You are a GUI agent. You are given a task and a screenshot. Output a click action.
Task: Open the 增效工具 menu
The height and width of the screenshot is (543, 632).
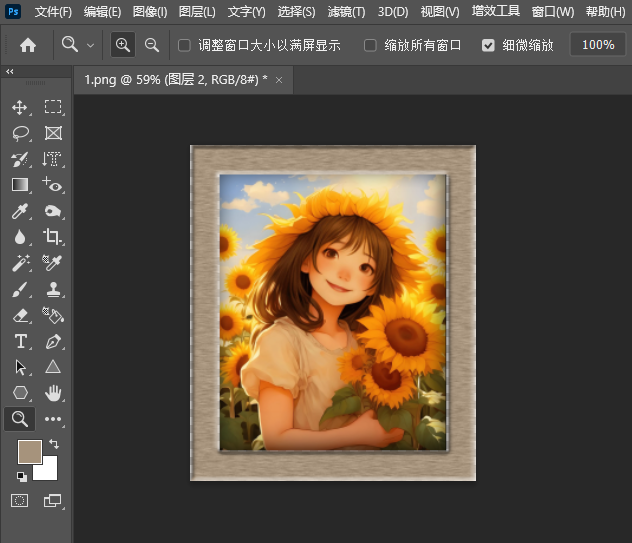(x=496, y=11)
